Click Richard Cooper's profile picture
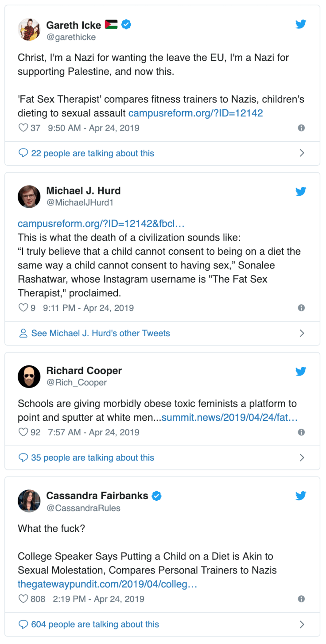The width and height of the screenshot is (326, 644). pyautogui.click(x=29, y=376)
